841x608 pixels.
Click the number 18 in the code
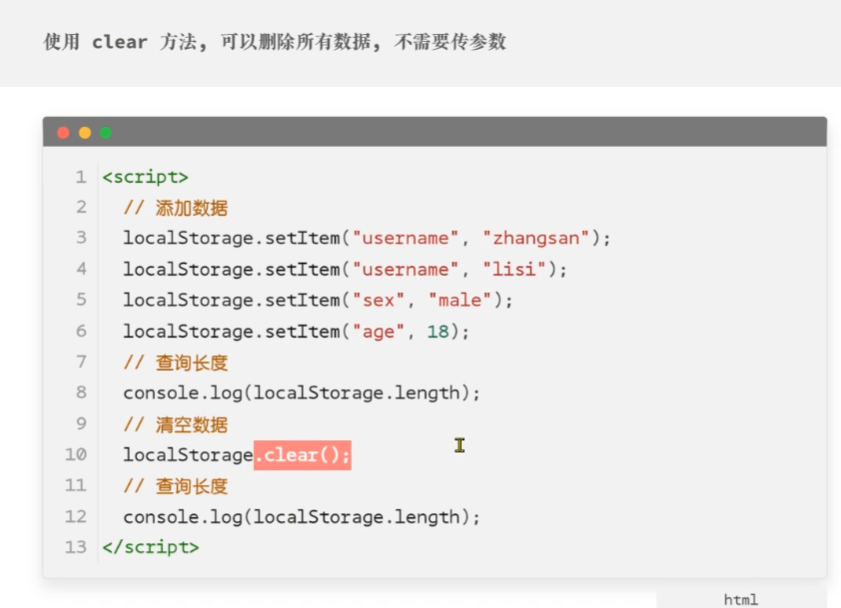click(438, 331)
